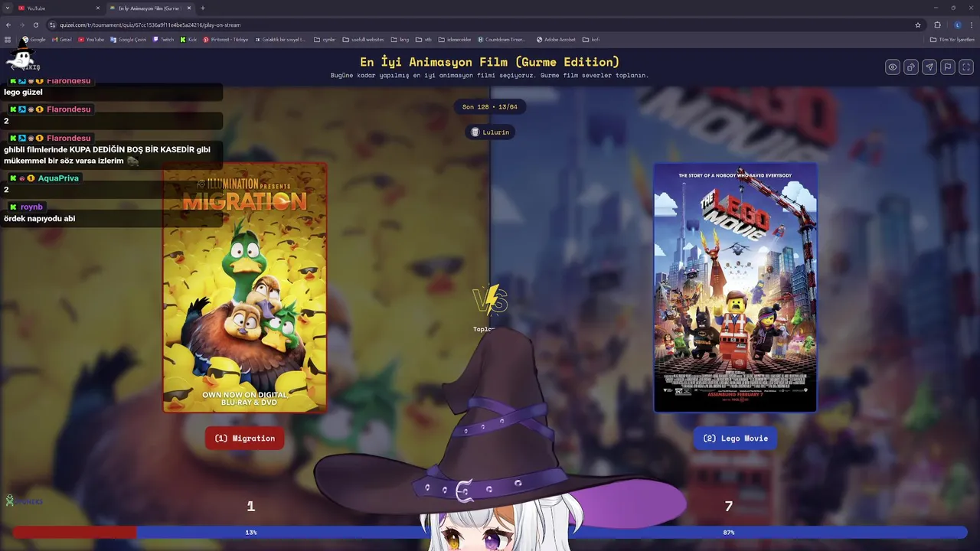Open the Pinterest - Türkiye bookmark
Image resolution: width=980 pixels, height=551 pixels.
pos(226,39)
